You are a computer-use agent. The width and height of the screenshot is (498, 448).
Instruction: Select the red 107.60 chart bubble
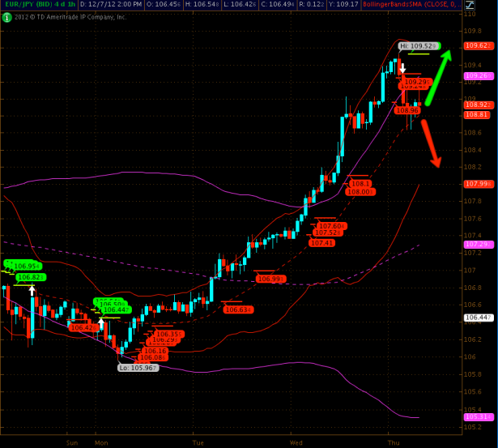click(331, 226)
